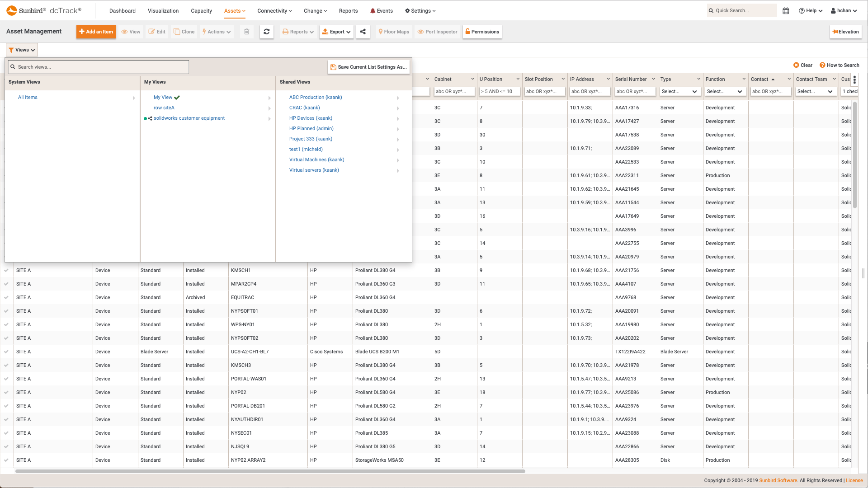The height and width of the screenshot is (488, 868).
Task: Open the Permissions panel
Action: [x=482, y=32]
